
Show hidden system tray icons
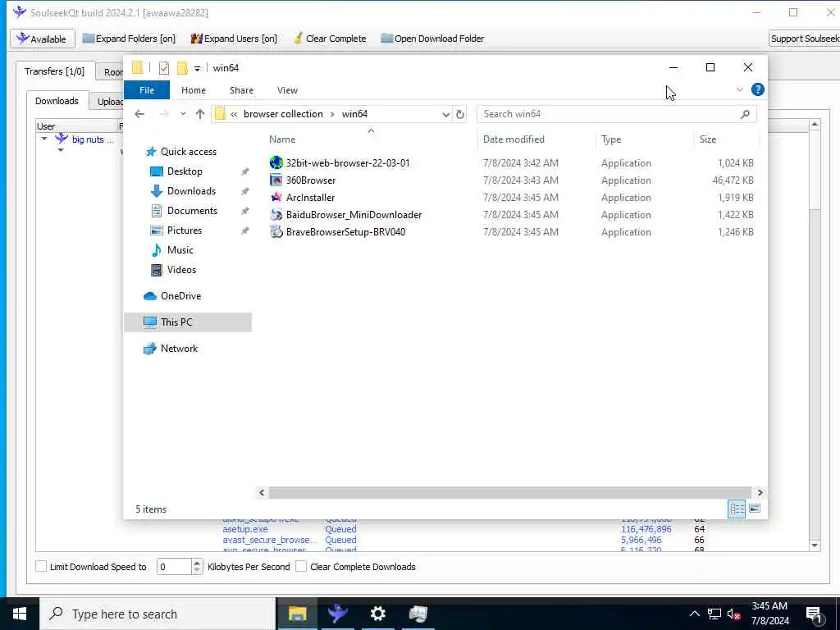pos(694,614)
